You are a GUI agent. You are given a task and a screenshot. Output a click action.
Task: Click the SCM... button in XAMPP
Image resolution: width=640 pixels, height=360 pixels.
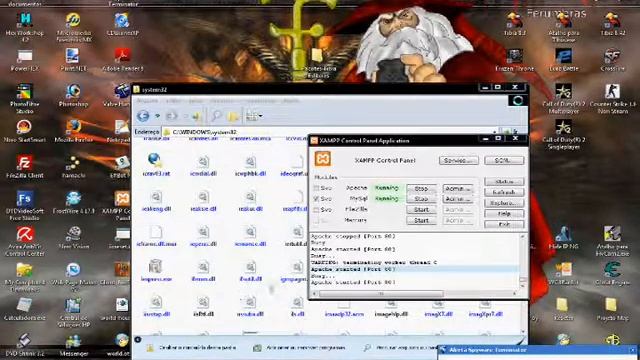(x=504, y=160)
